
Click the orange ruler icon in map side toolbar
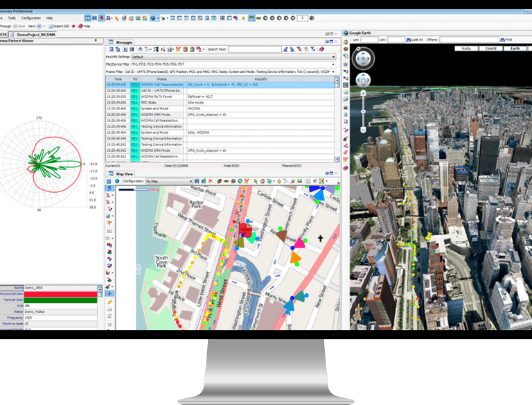109,302
